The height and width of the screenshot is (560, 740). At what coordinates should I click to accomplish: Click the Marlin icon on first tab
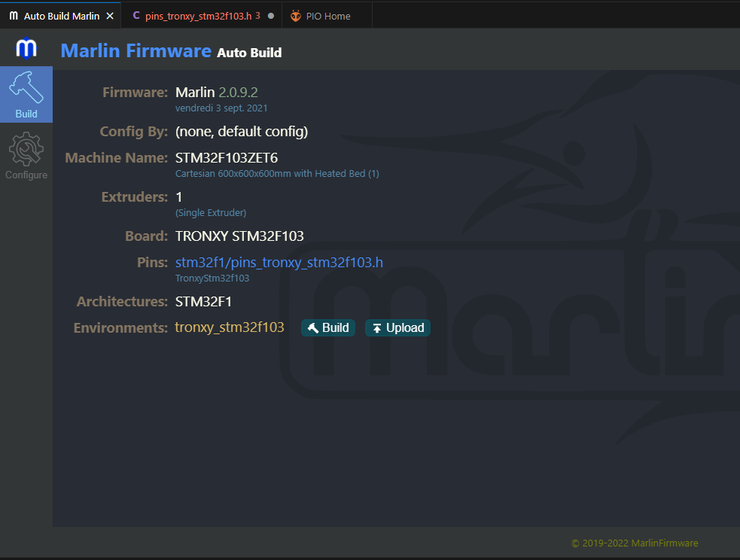tap(14, 16)
